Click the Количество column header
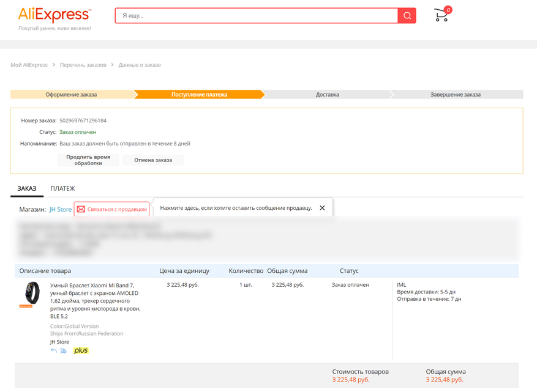The image size is (537, 392). [x=246, y=270]
